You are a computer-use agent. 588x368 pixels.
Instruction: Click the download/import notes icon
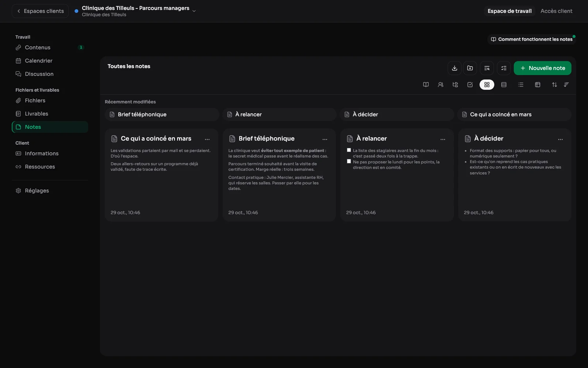455,68
